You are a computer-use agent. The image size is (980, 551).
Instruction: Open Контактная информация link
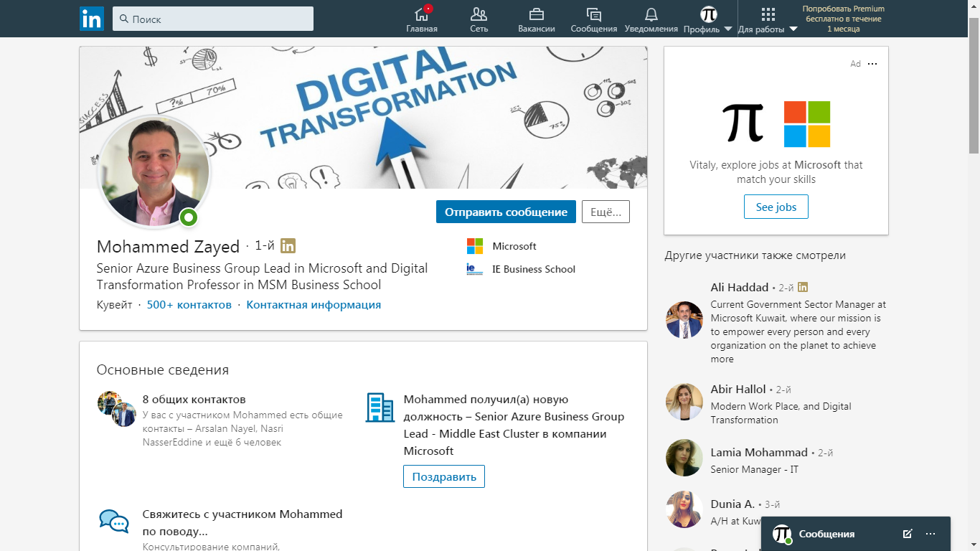[x=314, y=305]
